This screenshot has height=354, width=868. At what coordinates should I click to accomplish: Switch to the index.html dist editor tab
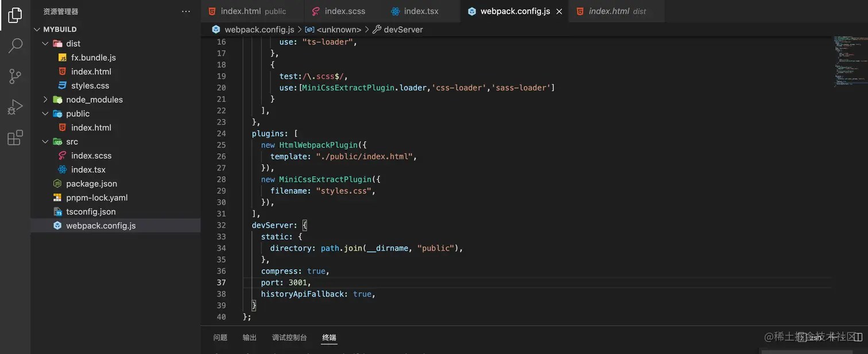pyautogui.click(x=617, y=11)
